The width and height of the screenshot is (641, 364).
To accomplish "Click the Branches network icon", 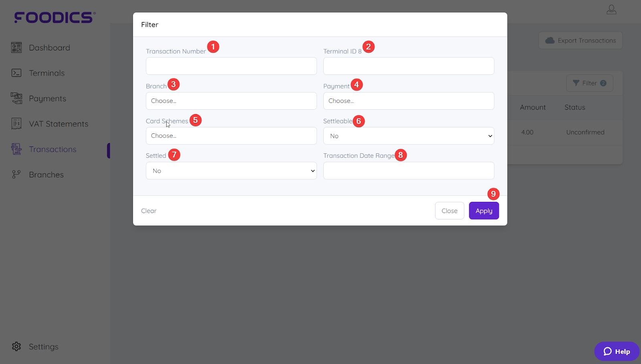I will 16,175.
